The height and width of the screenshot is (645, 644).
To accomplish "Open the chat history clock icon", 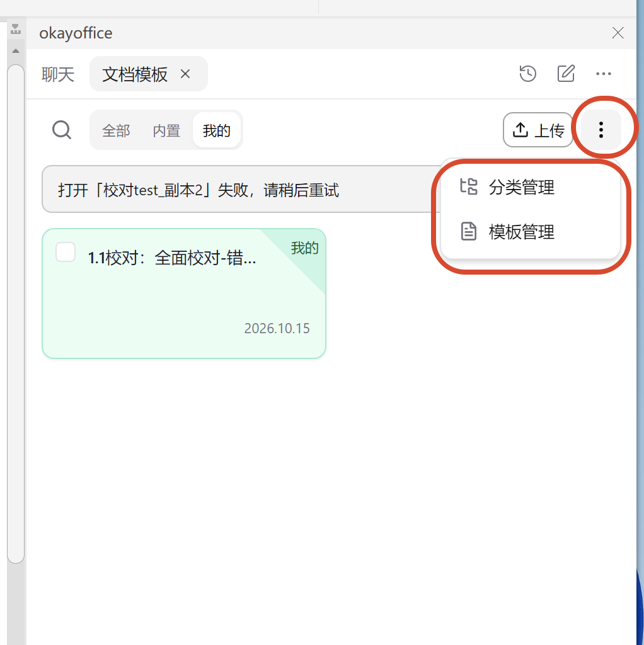I will click(x=527, y=74).
